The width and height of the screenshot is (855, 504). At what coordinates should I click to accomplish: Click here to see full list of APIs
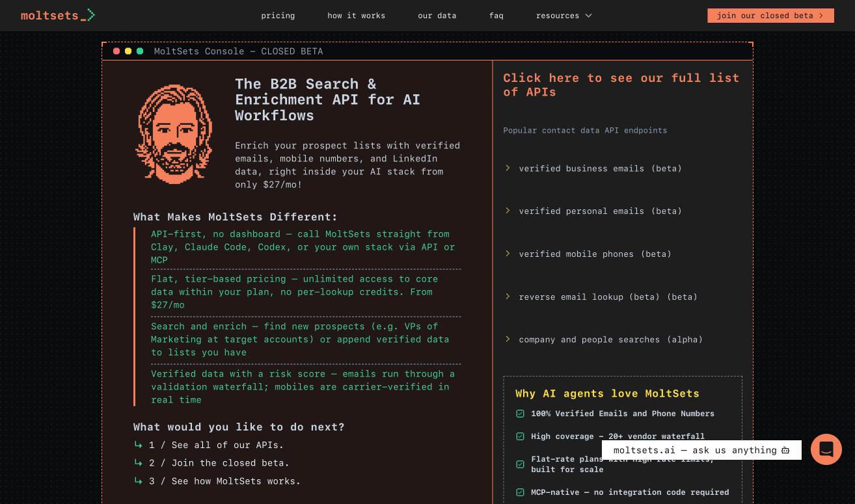621,85
